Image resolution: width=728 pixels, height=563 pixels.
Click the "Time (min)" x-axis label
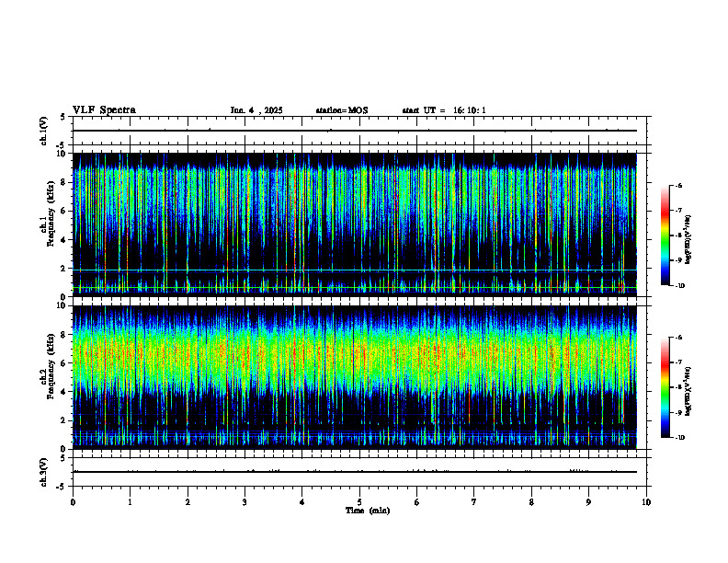tap(368, 511)
